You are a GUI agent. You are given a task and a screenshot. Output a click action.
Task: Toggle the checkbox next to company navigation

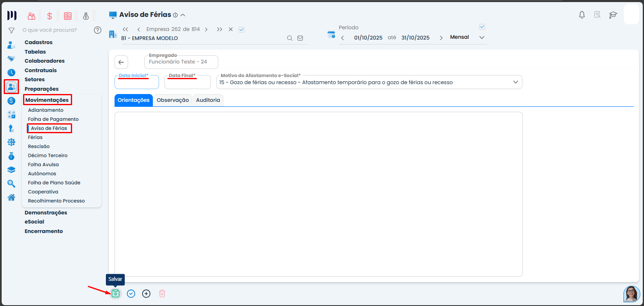coord(242,29)
